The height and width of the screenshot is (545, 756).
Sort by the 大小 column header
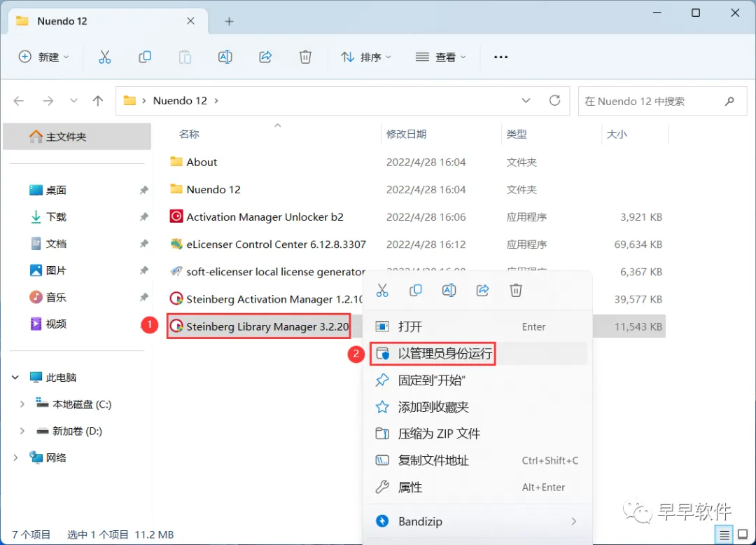[617, 134]
